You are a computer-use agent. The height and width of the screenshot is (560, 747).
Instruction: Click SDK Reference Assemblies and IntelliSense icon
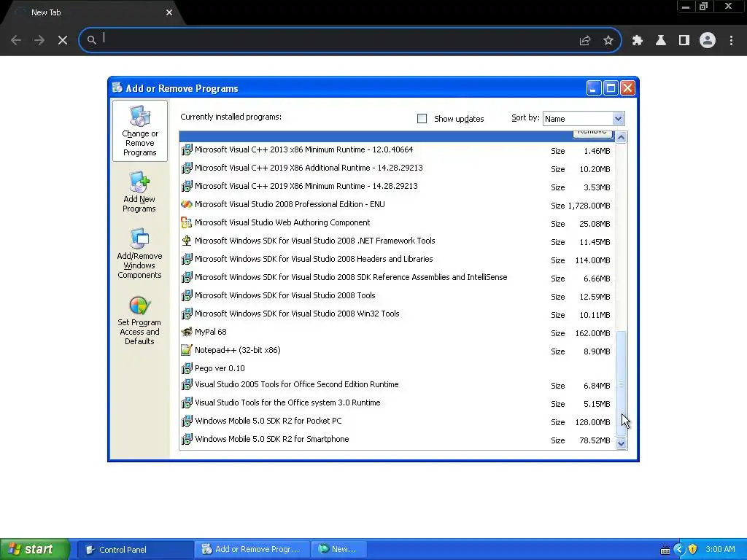187,277
